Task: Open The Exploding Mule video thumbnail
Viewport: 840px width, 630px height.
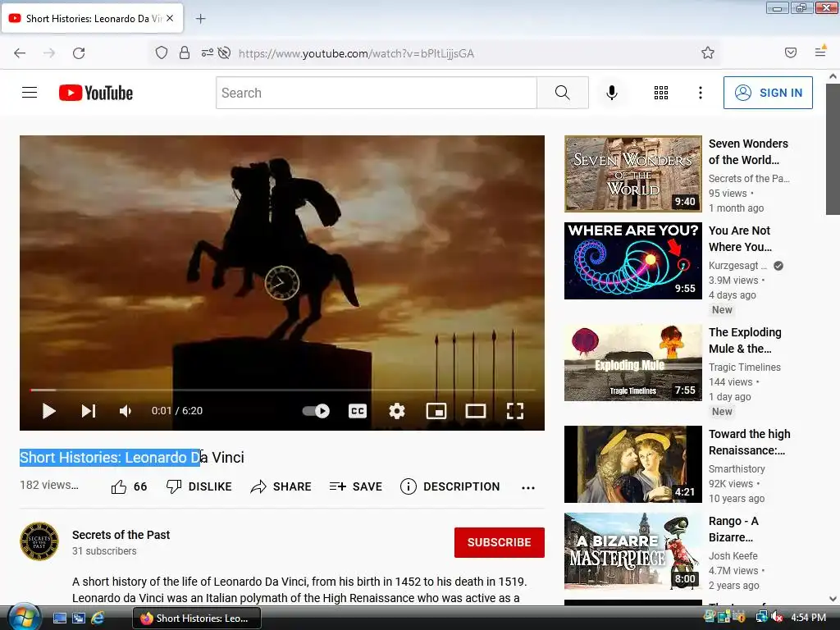Action: (632, 362)
